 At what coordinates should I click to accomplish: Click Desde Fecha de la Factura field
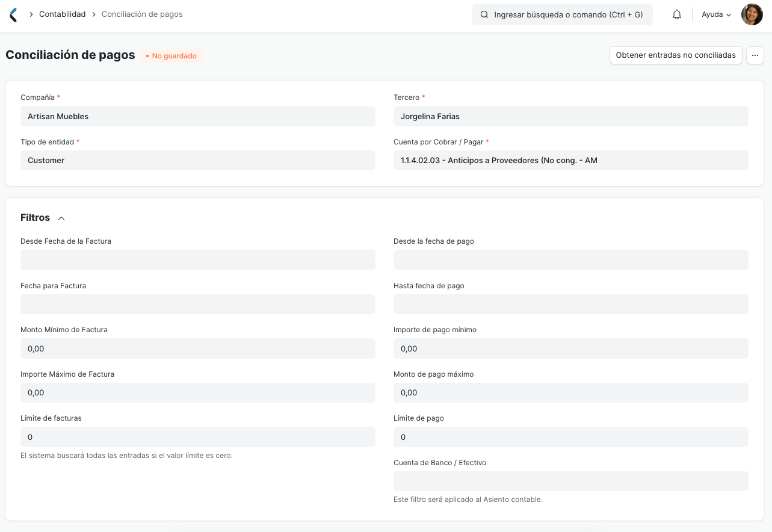pos(198,260)
